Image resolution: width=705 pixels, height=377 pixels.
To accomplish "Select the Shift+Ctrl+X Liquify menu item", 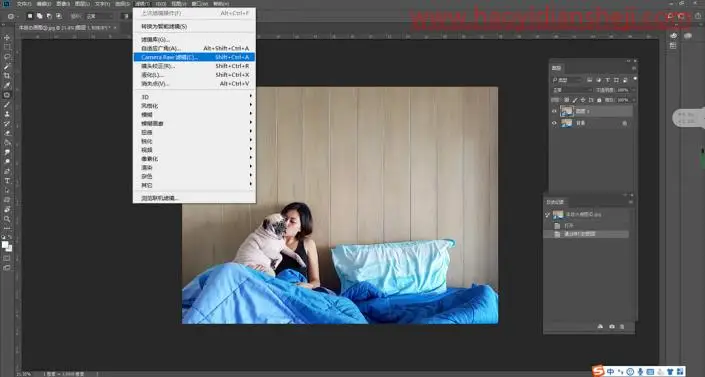I will pyautogui.click(x=194, y=75).
